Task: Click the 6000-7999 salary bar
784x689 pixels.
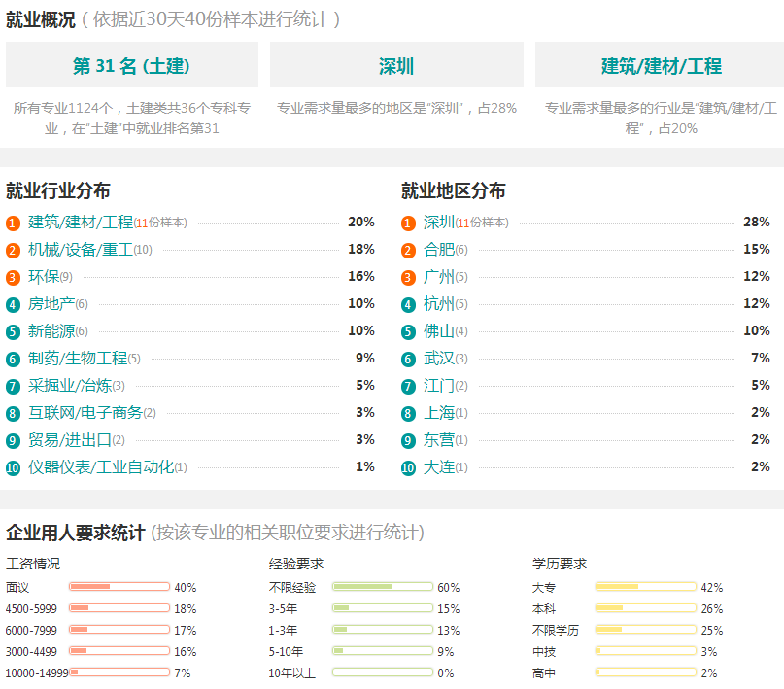Action: (119, 629)
